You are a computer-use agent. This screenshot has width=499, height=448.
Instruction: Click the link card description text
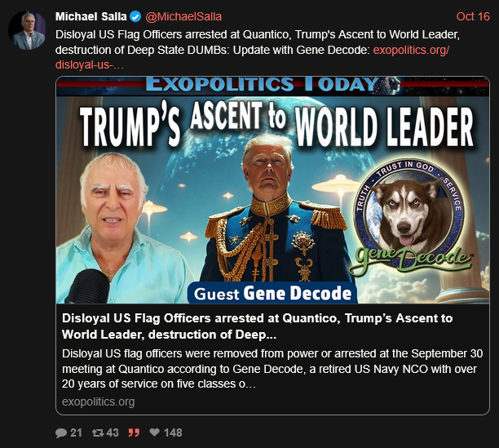coord(272,369)
